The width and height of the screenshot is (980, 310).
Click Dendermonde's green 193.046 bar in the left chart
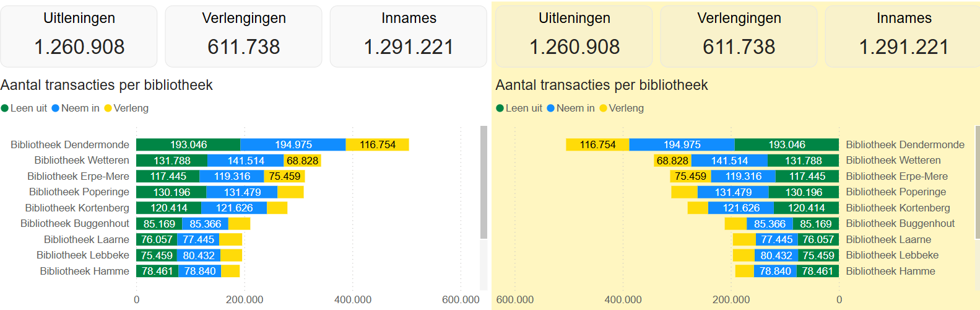(188, 144)
